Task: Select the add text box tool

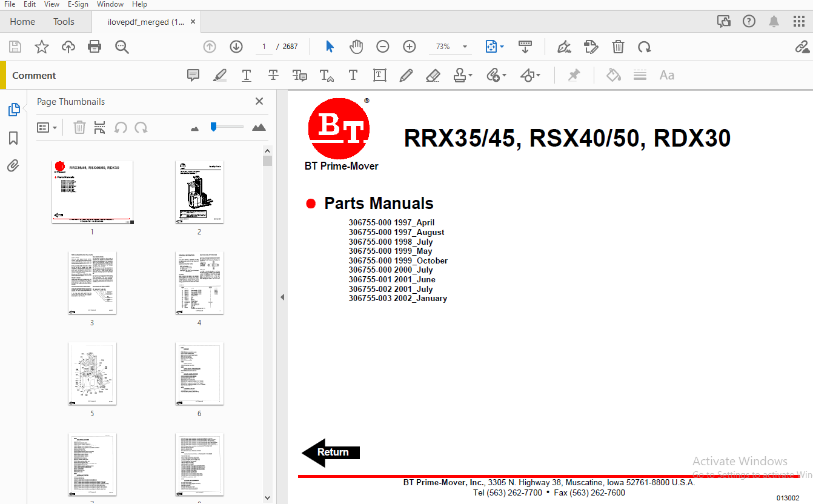Action: coord(380,75)
